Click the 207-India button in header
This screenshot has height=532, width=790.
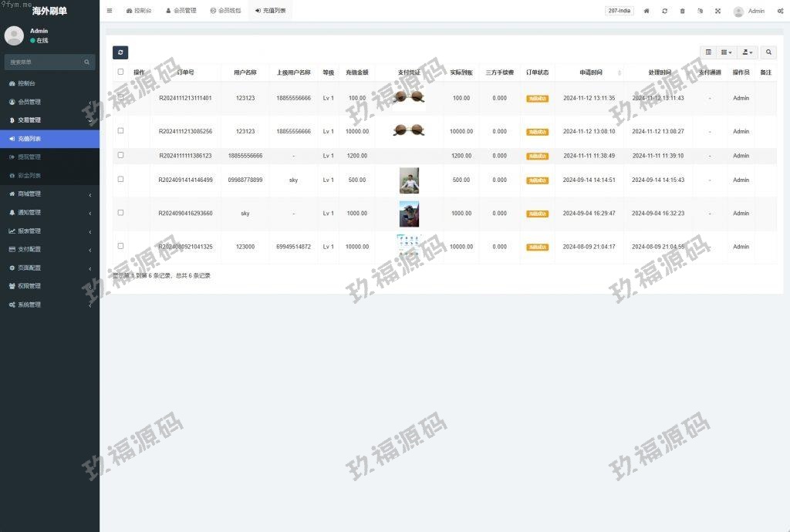tap(620, 11)
